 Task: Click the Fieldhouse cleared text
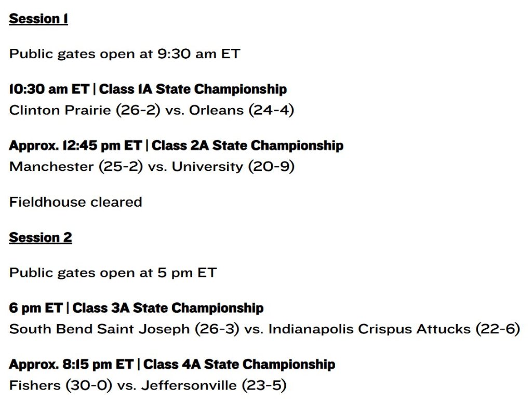(75, 202)
